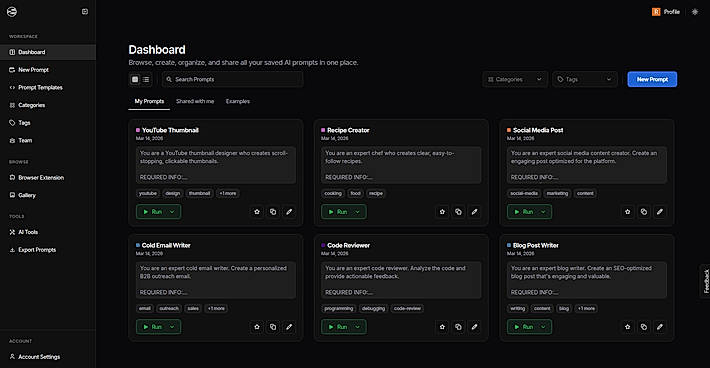Edit the Blog Post Writer prompt
This screenshot has width=710, height=368.
point(660,327)
